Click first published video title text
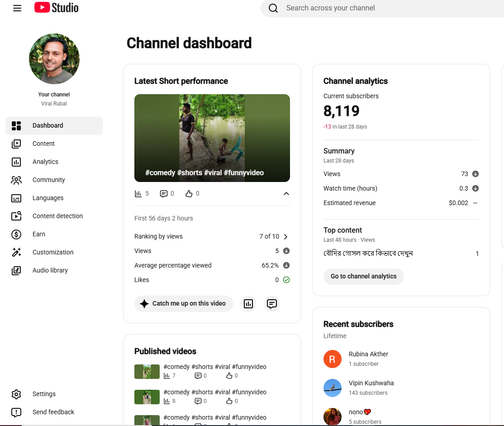Viewport: 504px width, 426px height. pyautogui.click(x=215, y=367)
